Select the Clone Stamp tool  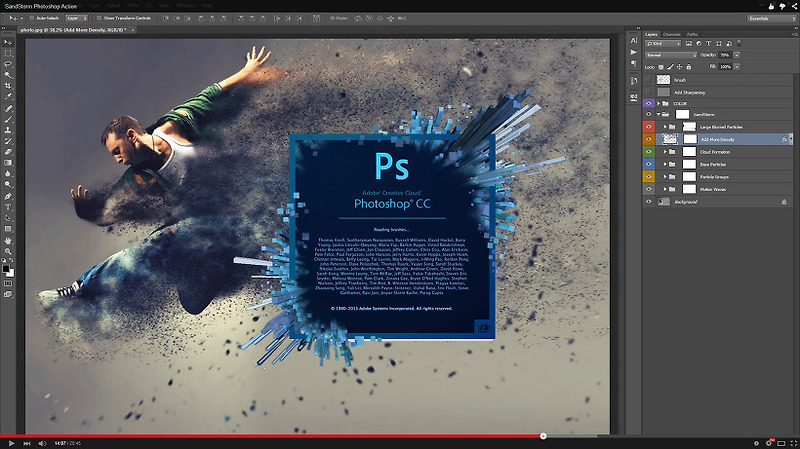click(8, 130)
